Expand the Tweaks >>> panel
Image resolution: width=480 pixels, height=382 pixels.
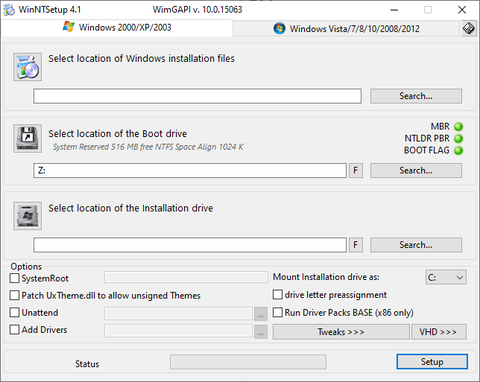point(341,332)
